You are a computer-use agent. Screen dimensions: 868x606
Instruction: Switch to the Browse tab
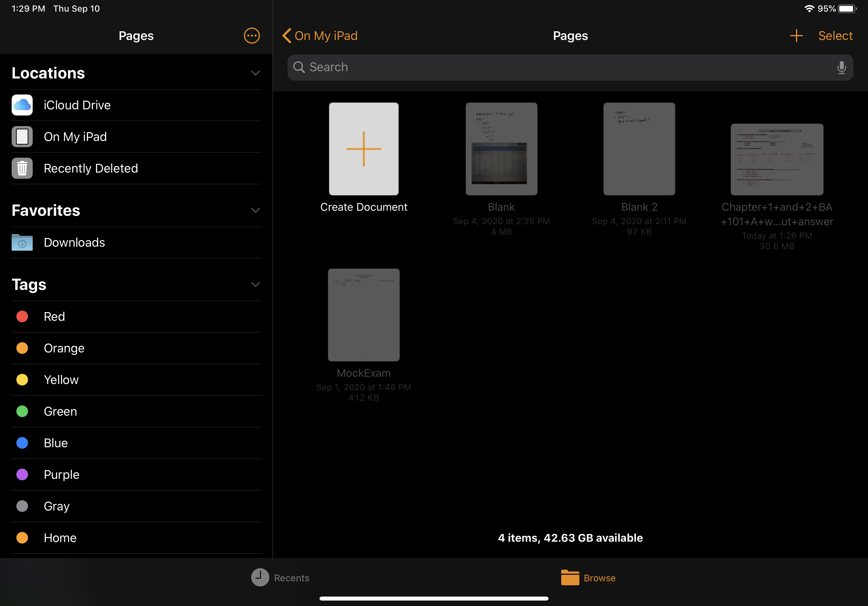588,578
